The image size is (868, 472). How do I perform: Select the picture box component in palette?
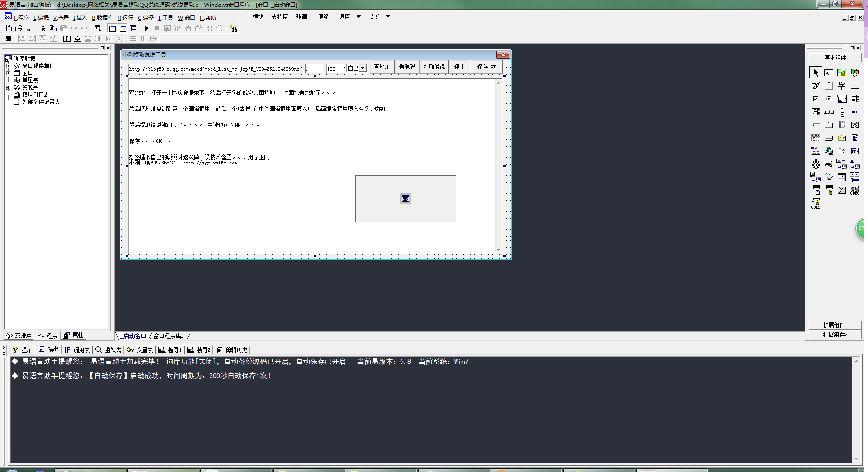coord(841,73)
